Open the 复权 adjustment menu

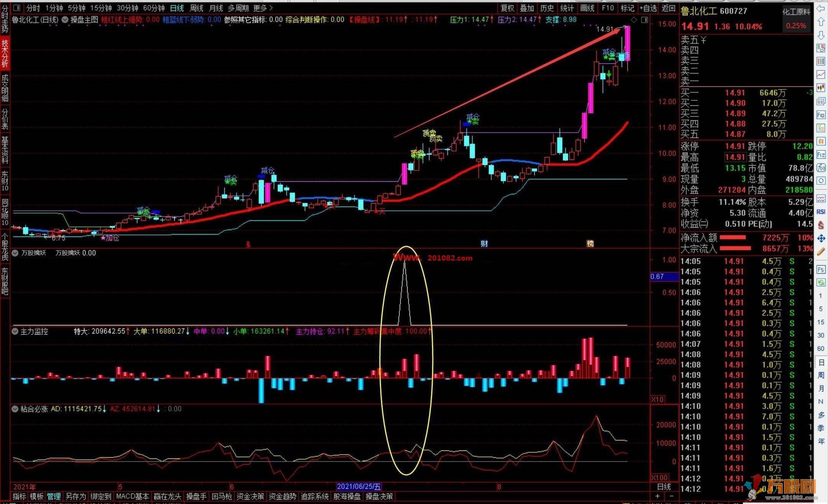pos(507,8)
